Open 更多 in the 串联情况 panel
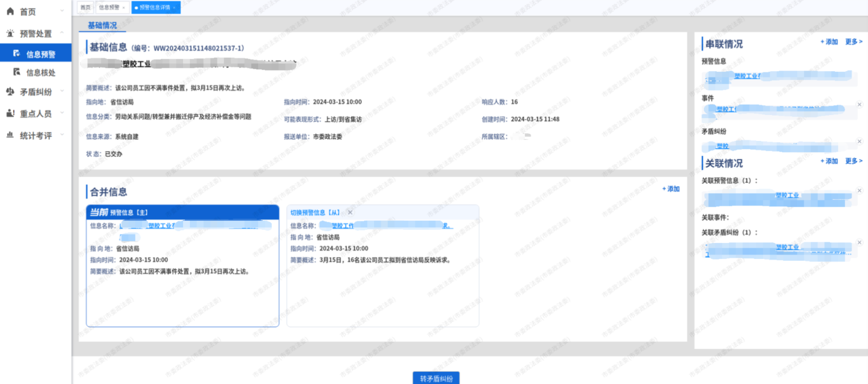 [x=853, y=42]
